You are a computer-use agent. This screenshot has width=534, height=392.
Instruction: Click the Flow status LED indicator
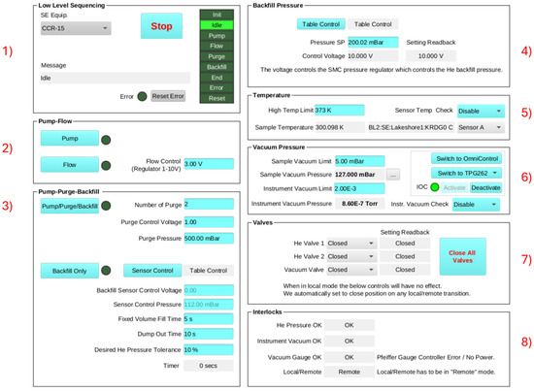[x=106, y=165]
